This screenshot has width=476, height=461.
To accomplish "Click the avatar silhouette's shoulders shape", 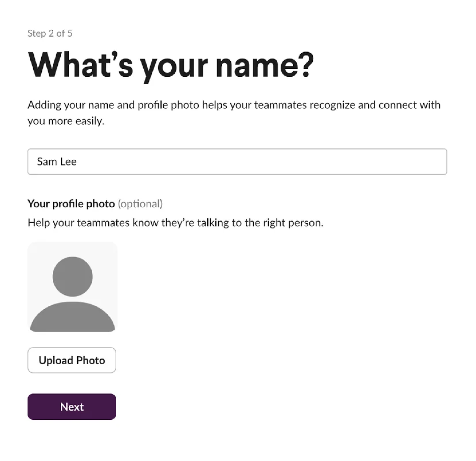I will (72, 318).
